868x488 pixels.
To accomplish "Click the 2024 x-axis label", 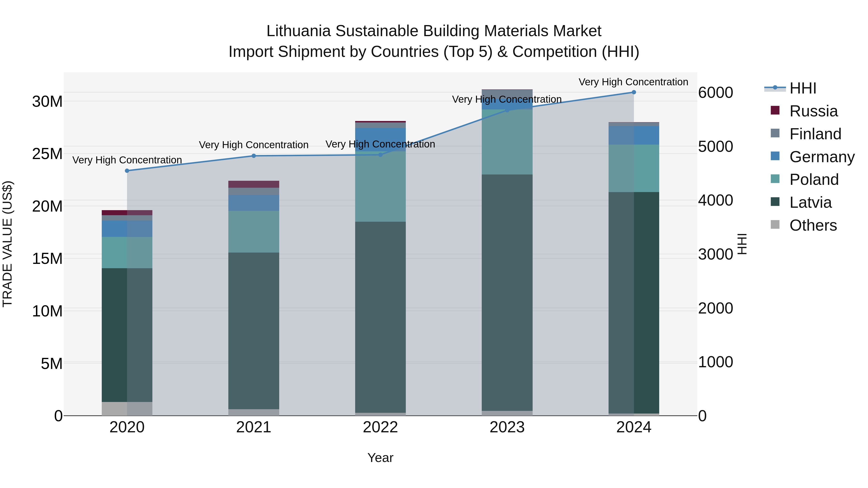I will coord(634,427).
